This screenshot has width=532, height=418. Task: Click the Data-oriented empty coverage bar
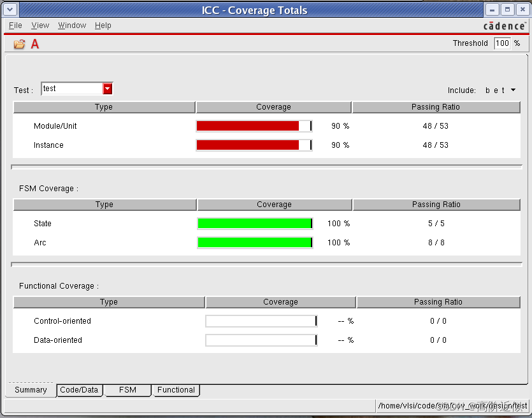(x=261, y=340)
